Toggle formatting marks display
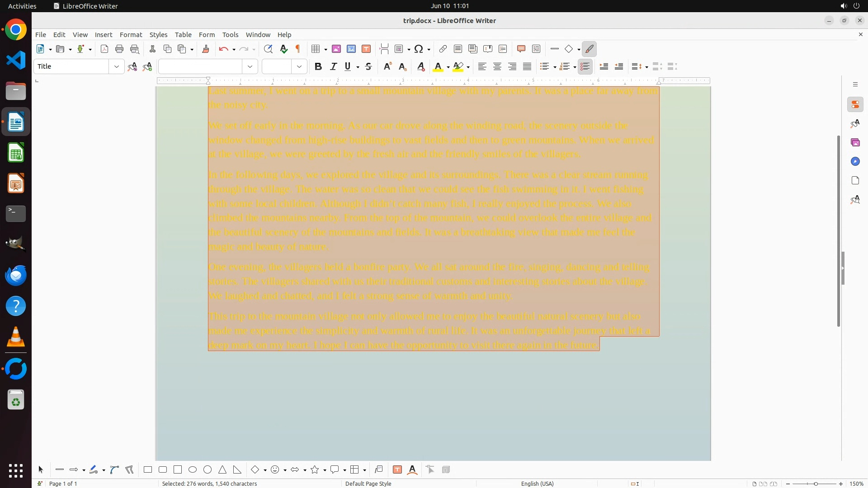868x488 pixels. tap(298, 49)
